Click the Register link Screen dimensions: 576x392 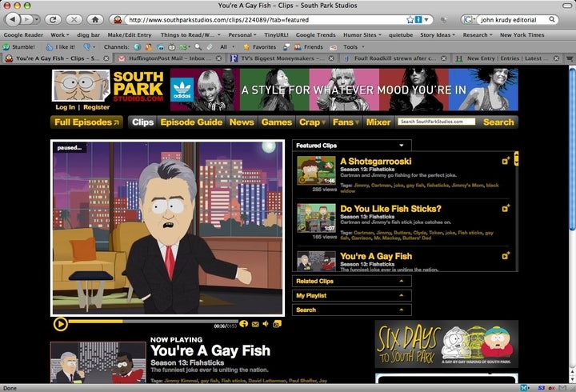tap(96, 107)
